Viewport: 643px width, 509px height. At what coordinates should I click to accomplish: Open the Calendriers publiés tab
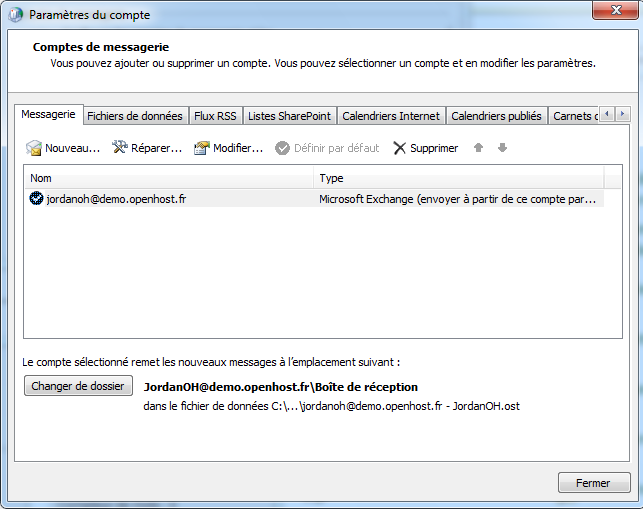[496, 116]
